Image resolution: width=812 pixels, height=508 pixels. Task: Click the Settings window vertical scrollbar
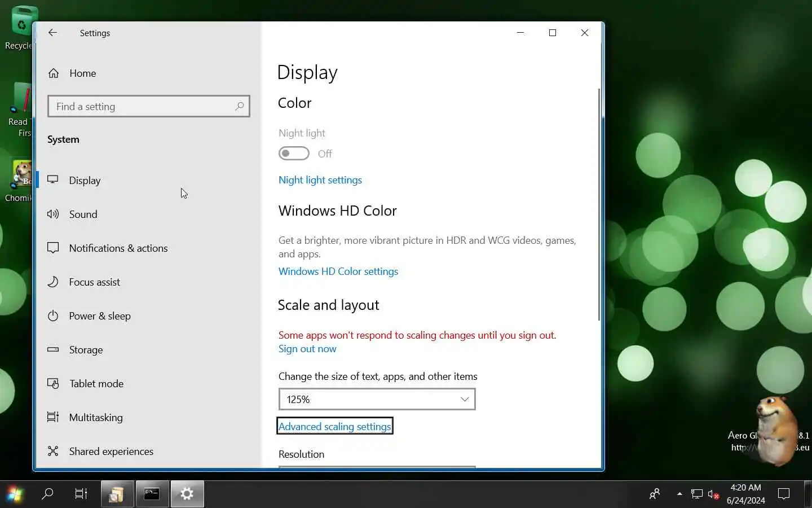point(599,204)
